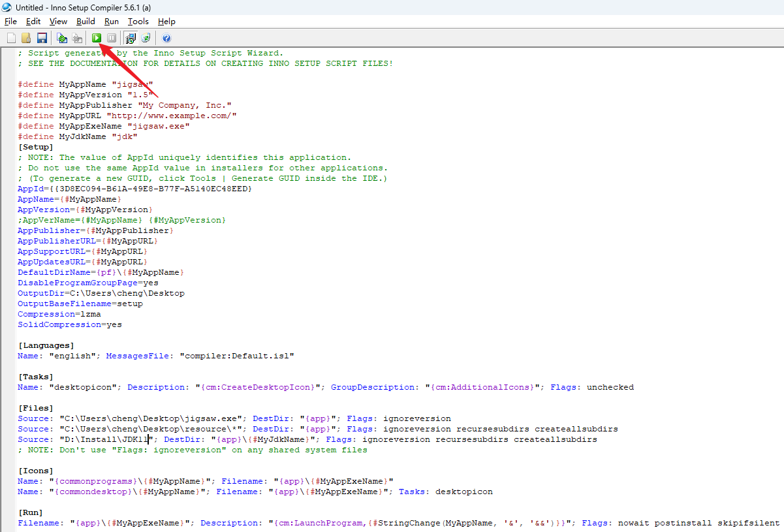Click the #define MyJdkName "jdk" line
The height and width of the screenshot is (532, 784).
[x=78, y=136]
